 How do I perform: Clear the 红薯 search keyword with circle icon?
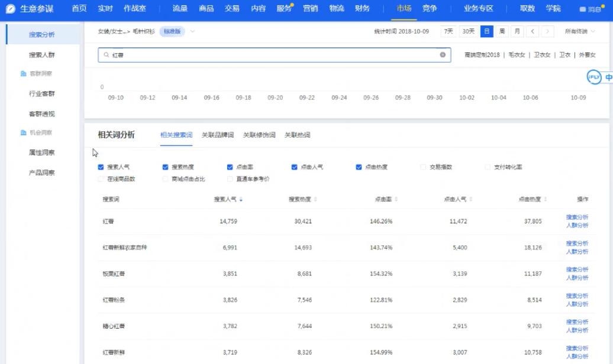[442, 54]
